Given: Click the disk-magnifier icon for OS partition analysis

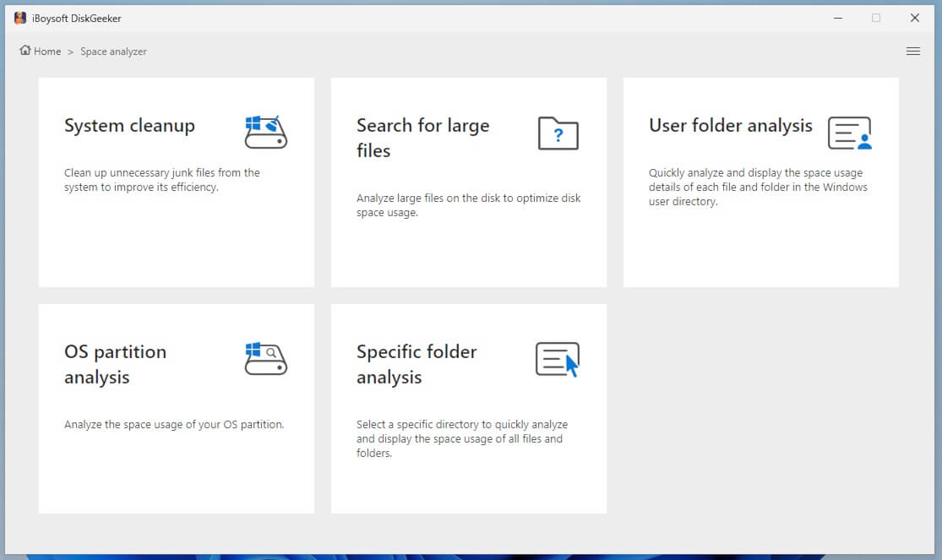Looking at the screenshot, I should point(264,358).
